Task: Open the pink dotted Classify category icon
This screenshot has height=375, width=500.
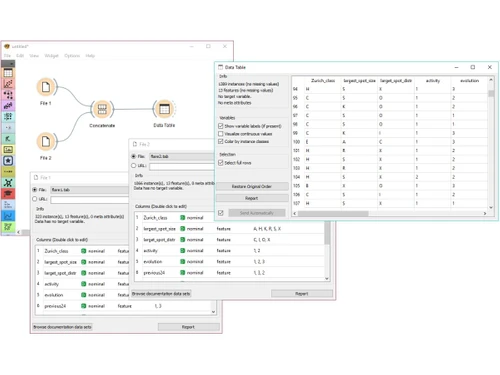Action: 8,95
